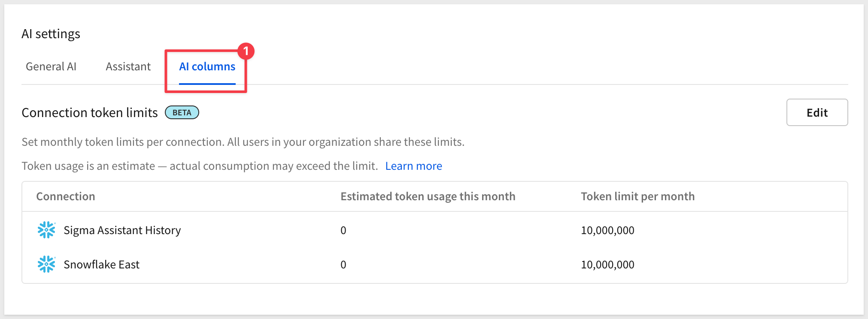This screenshot has width=868, height=319.
Task: Click the Snowflake icon beside Snowflake East
Action: (46, 265)
